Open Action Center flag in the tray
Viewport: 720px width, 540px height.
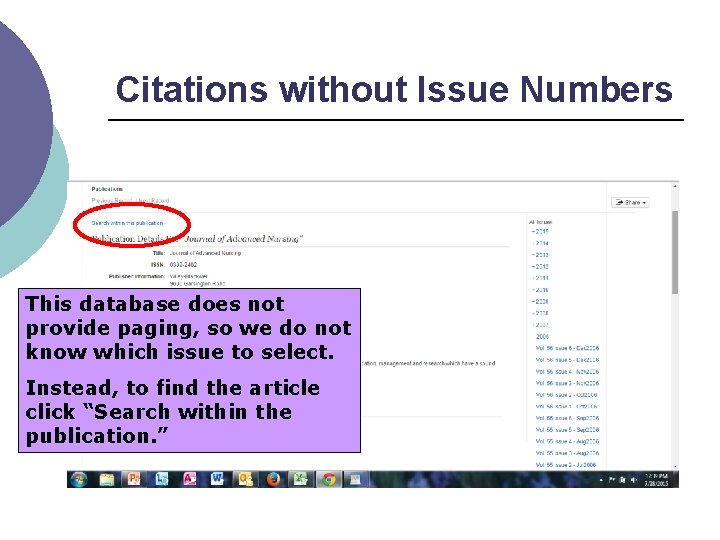612,480
